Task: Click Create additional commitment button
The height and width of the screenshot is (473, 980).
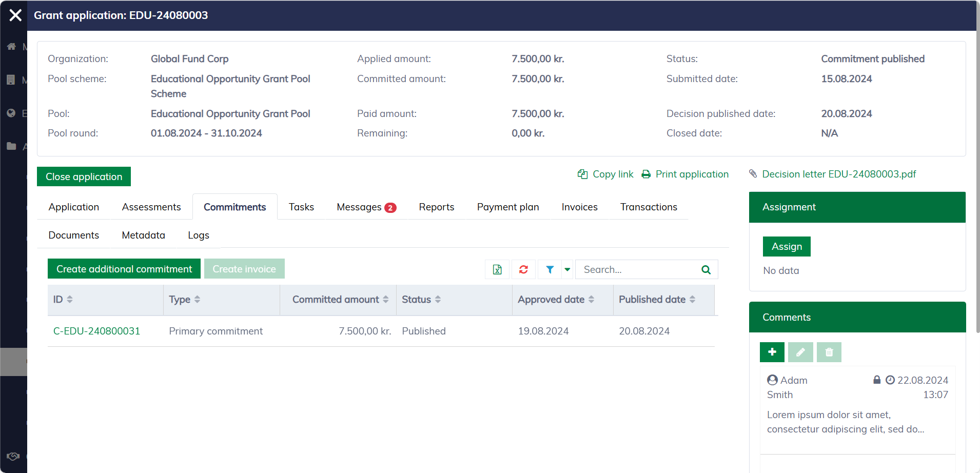Action: point(124,269)
